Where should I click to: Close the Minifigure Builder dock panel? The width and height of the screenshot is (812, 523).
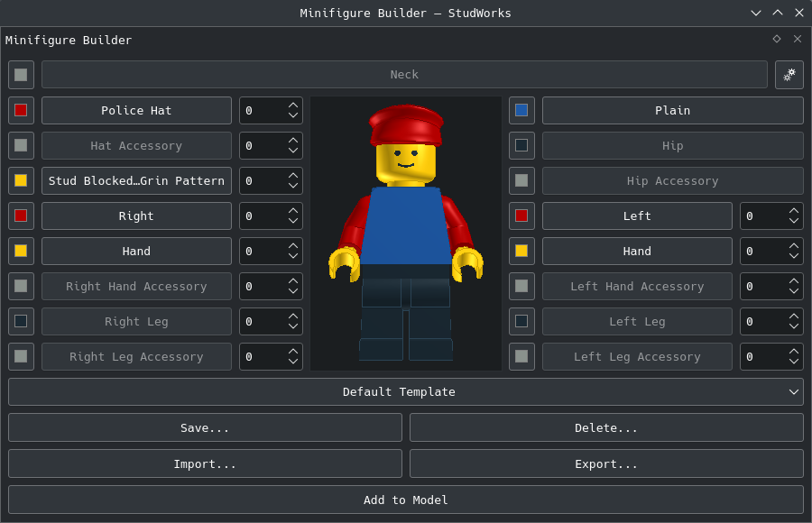point(798,39)
